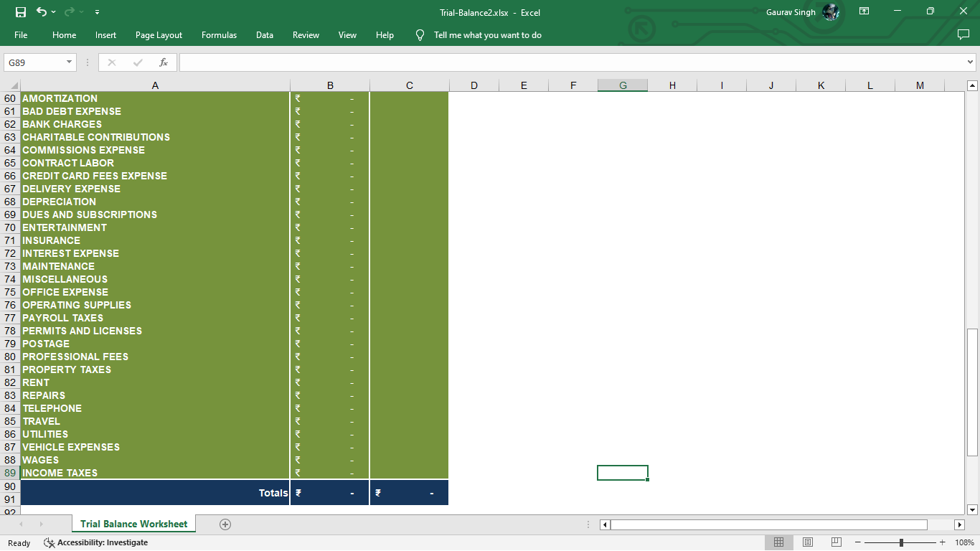Switch to Page Layout view button

(808, 542)
